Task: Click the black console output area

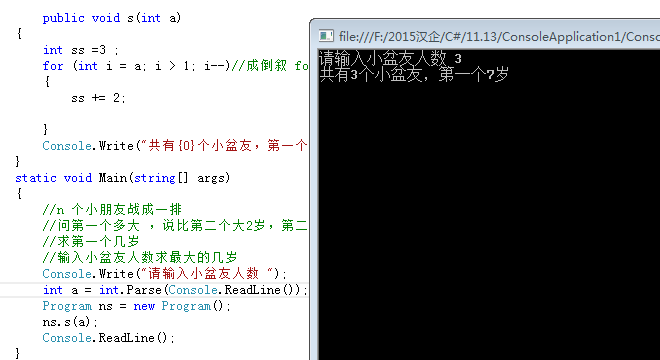Action: click(x=489, y=204)
